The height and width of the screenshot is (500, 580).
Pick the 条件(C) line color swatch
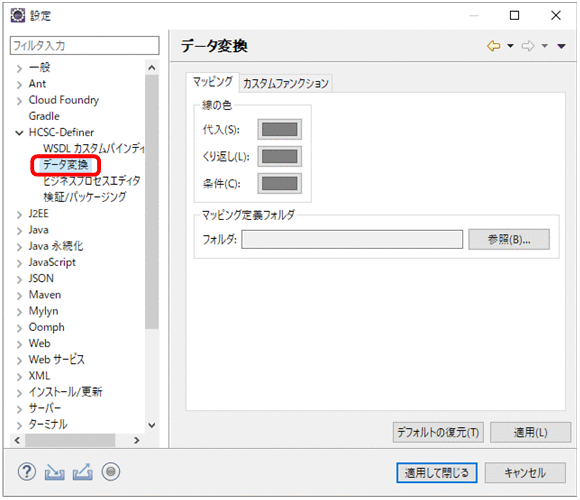(280, 183)
